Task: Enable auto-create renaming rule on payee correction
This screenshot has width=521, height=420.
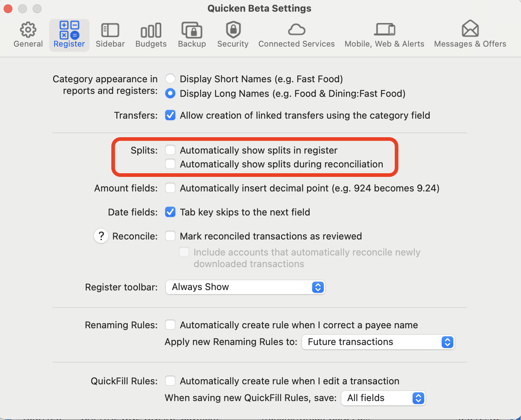Action: point(170,325)
